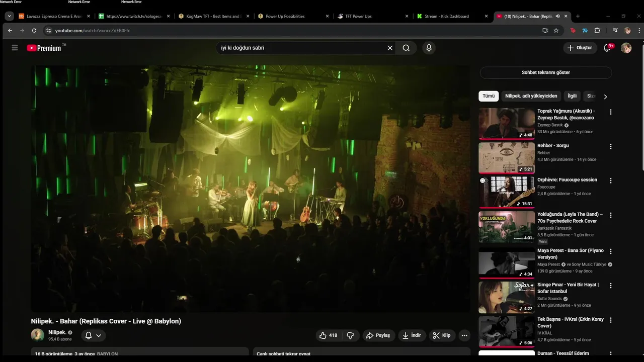Expand the tab search dropdown arrow
644x362 pixels.
tap(9, 16)
